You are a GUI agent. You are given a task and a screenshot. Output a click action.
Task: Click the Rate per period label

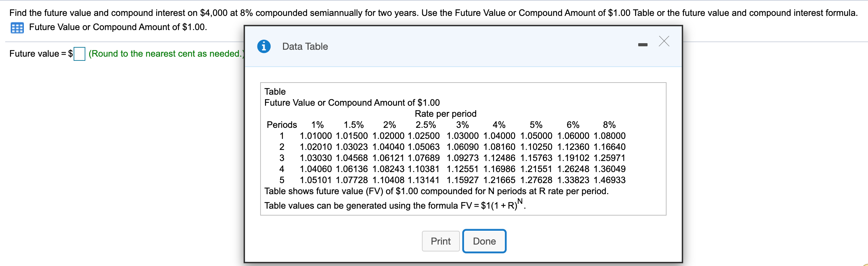445,114
